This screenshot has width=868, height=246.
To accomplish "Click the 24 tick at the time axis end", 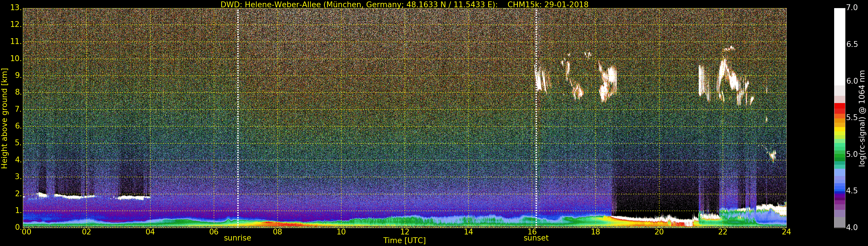I will point(786,232).
